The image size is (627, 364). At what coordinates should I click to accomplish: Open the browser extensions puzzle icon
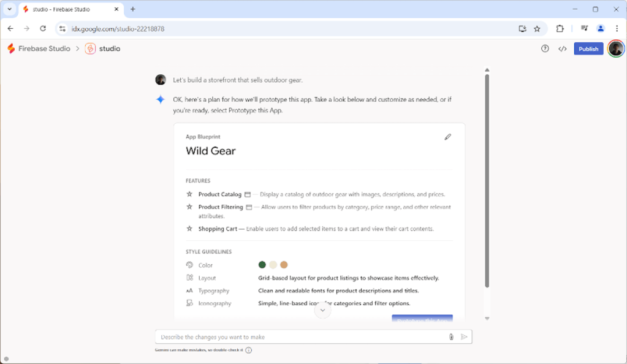560,29
